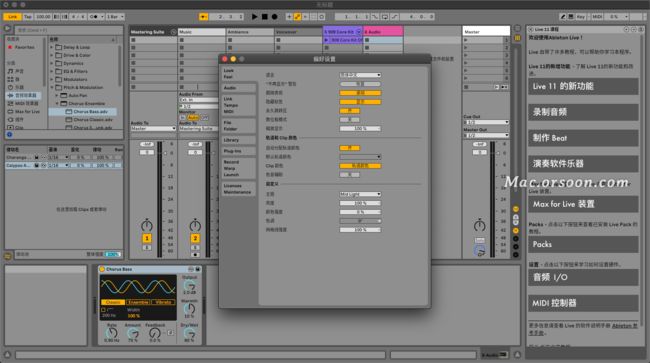Toggle the Clip color orange setting button
This screenshot has height=363, width=650.
360,166
